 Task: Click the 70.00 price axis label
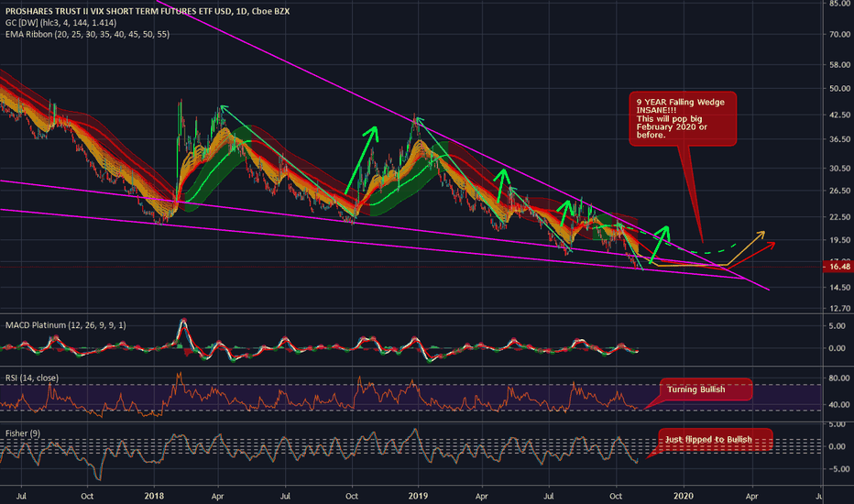(x=839, y=34)
